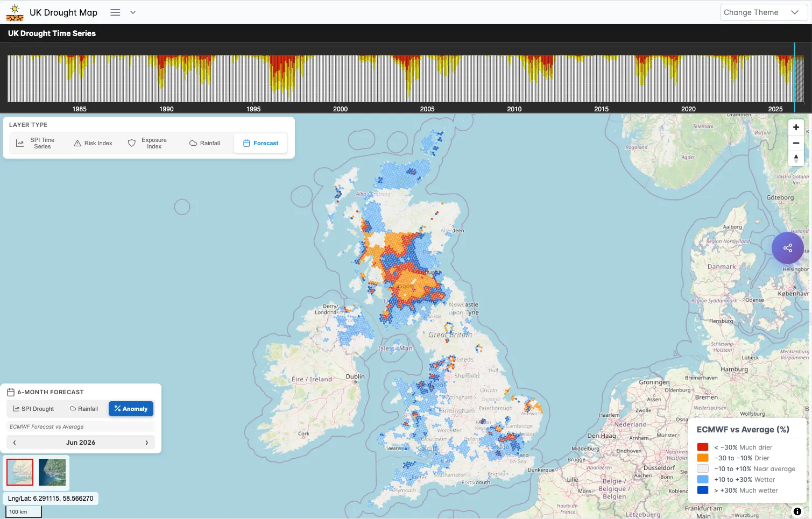Click year 2000 on the drought timeline
The width and height of the screenshot is (812, 519).
340,109
